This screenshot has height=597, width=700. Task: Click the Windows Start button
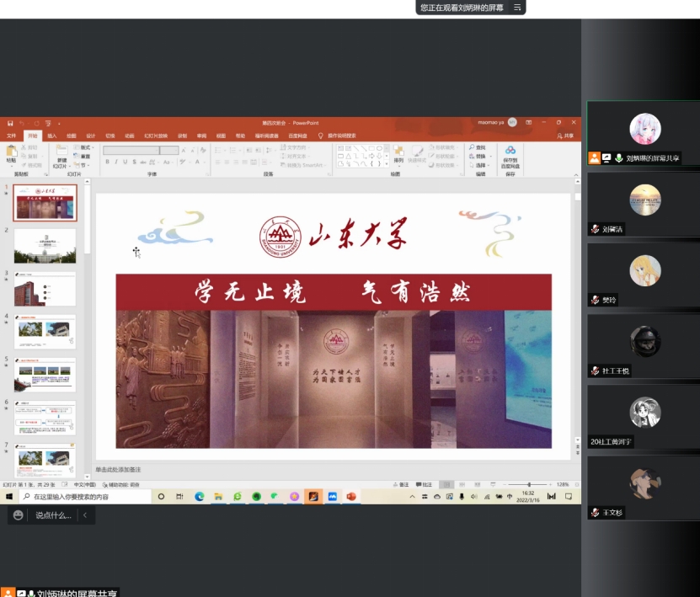pyautogui.click(x=8, y=497)
